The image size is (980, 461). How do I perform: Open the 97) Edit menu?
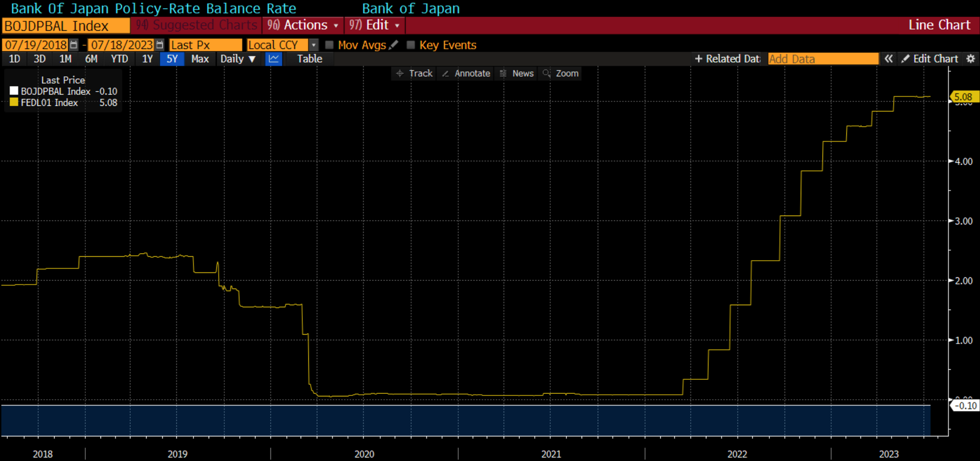(x=375, y=25)
